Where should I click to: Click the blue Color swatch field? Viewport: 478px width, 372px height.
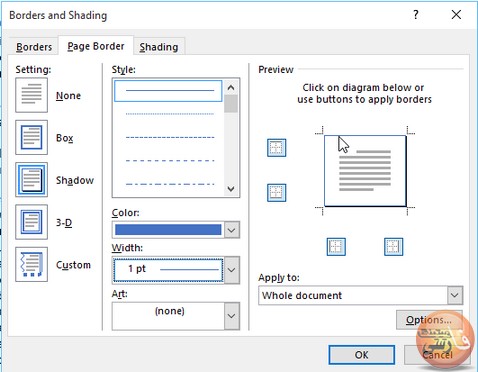[168, 230]
